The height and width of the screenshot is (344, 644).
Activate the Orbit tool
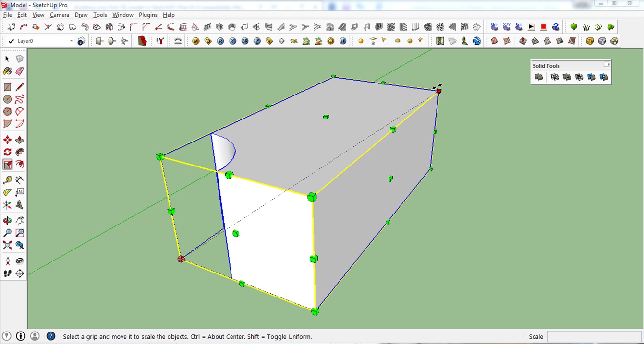[7, 221]
